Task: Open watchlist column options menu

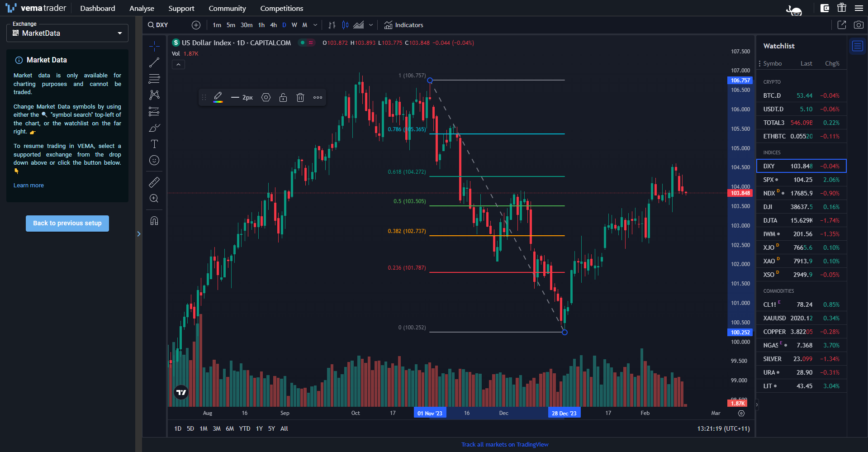Action: [760, 63]
